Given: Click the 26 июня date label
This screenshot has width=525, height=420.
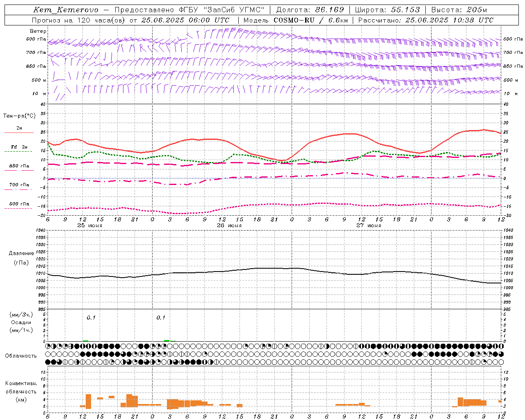Looking at the screenshot, I should (x=229, y=226).
